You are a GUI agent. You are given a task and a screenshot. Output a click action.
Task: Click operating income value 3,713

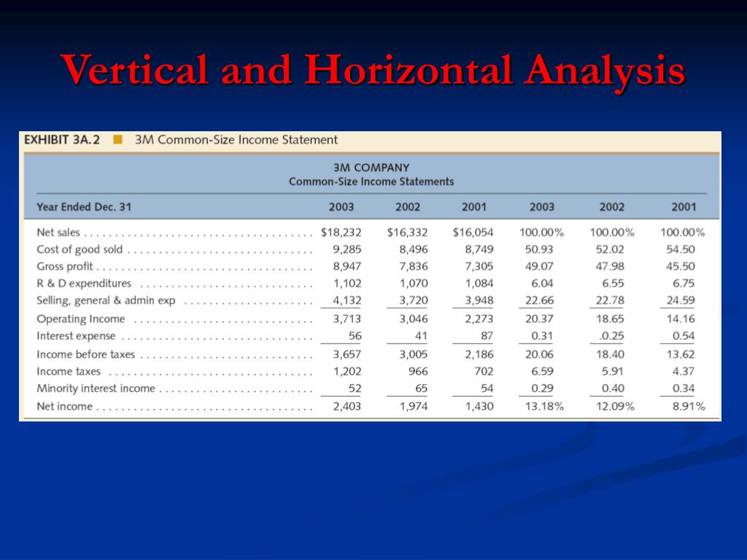pyautogui.click(x=347, y=319)
